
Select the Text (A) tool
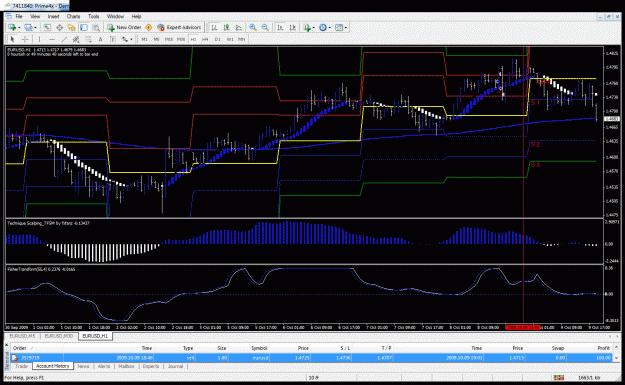click(100, 39)
